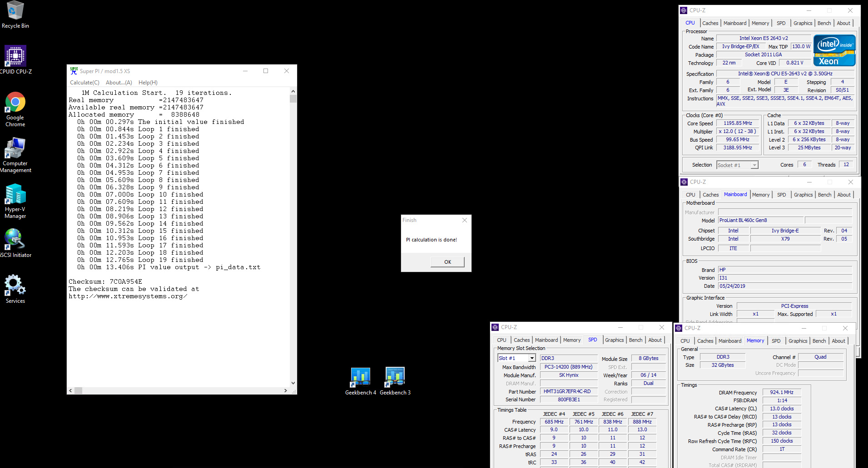Image resolution: width=868 pixels, height=468 pixels.
Task: Close the Finish dialog with X
Action: coord(464,220)
